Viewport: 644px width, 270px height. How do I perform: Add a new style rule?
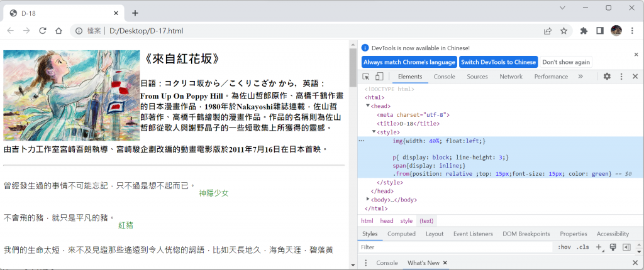[x=599, y=247]
